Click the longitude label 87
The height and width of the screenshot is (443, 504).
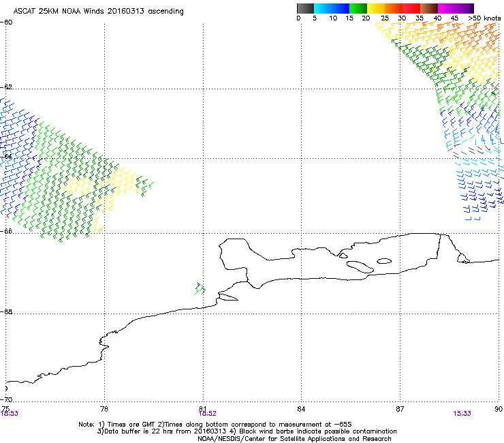pyautogui.click(x=400, y=408)
